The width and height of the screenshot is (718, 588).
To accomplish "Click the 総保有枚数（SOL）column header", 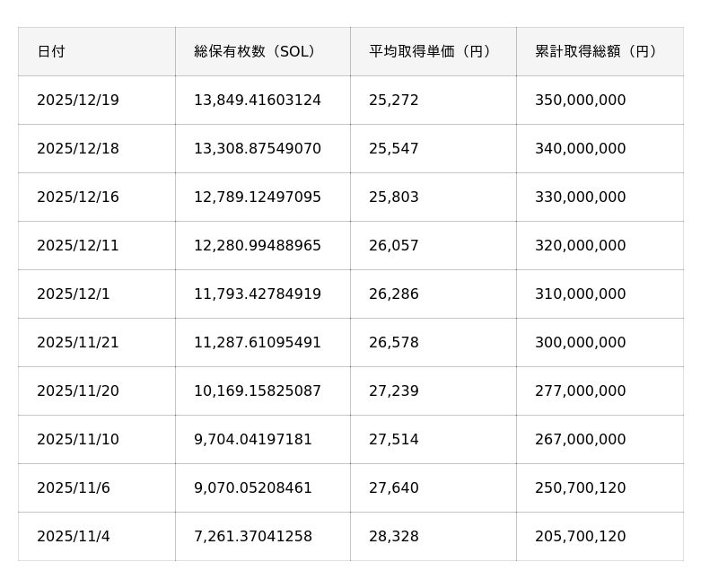I will point(257,52).
